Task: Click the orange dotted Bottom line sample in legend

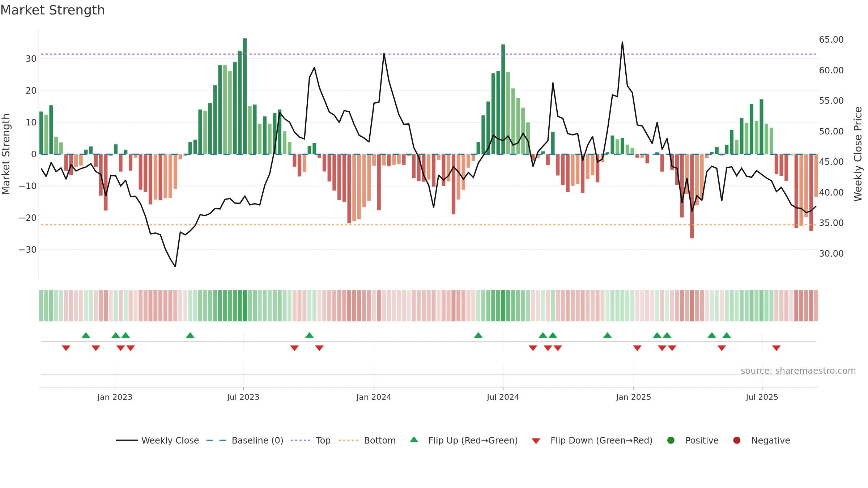Action: pos(349,440)
